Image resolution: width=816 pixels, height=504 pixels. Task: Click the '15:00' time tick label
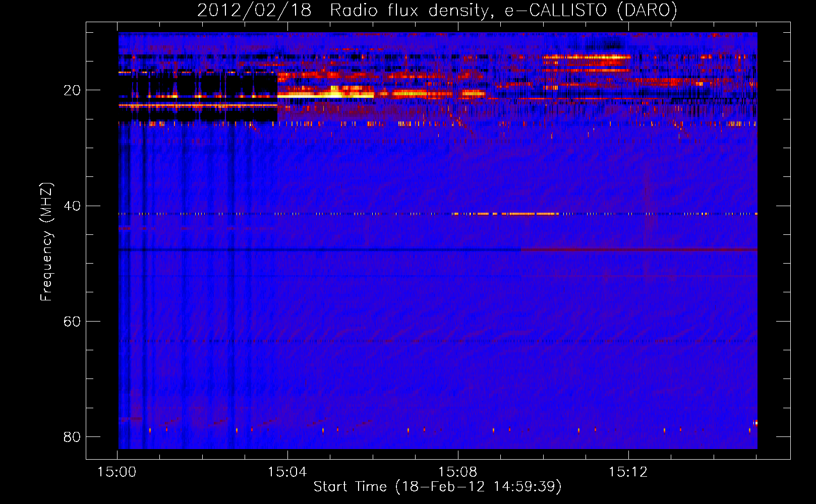pos(117,472)
